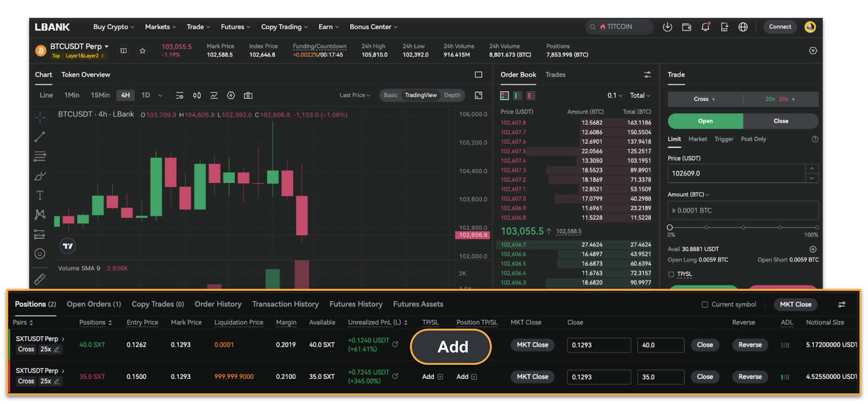The height and width of the screenshot is (404, 868).
Task: Click the plus icon next to Avail balance
Action: (813, 249)
